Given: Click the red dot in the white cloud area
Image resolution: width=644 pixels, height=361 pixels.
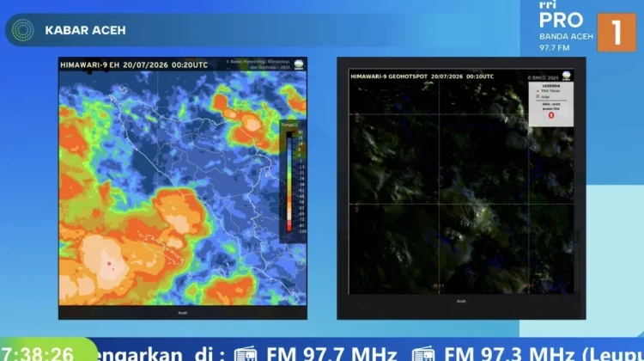Looking at the screenshot, I should (109, 264).
